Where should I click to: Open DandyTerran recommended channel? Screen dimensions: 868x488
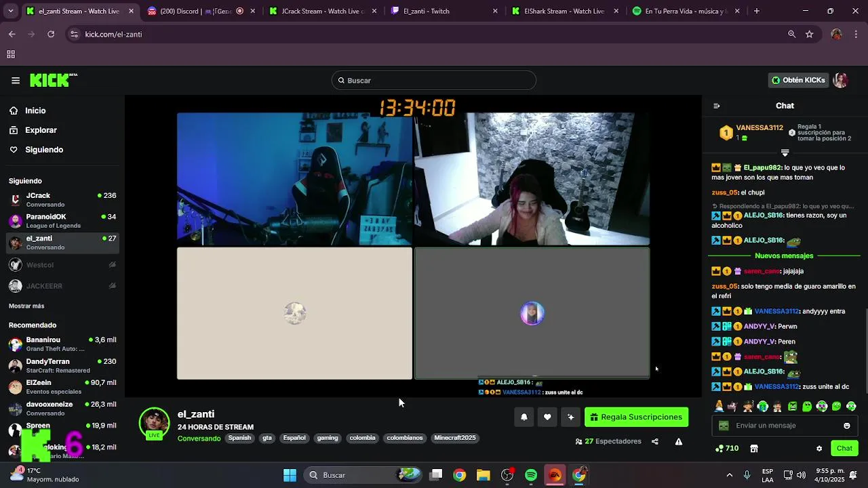[x=62, y=366]
